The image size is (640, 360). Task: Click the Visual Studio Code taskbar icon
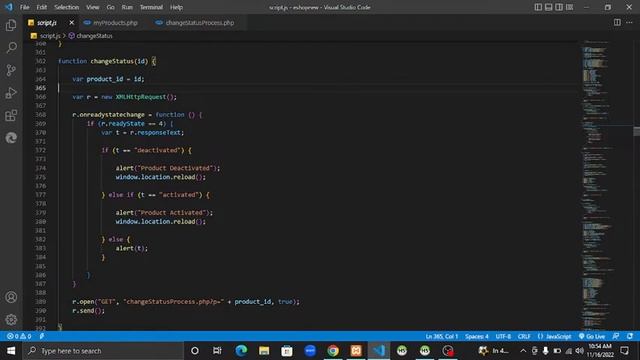coord(379,351)
